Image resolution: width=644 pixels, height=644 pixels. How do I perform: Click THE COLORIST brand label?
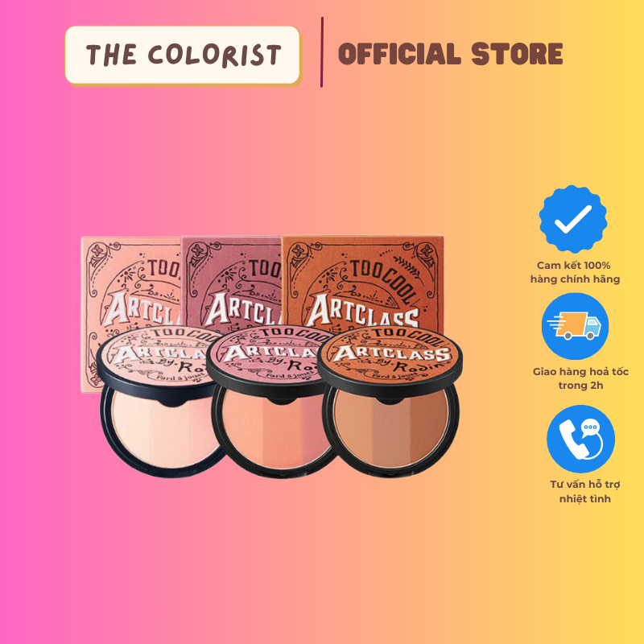point(183,55)
